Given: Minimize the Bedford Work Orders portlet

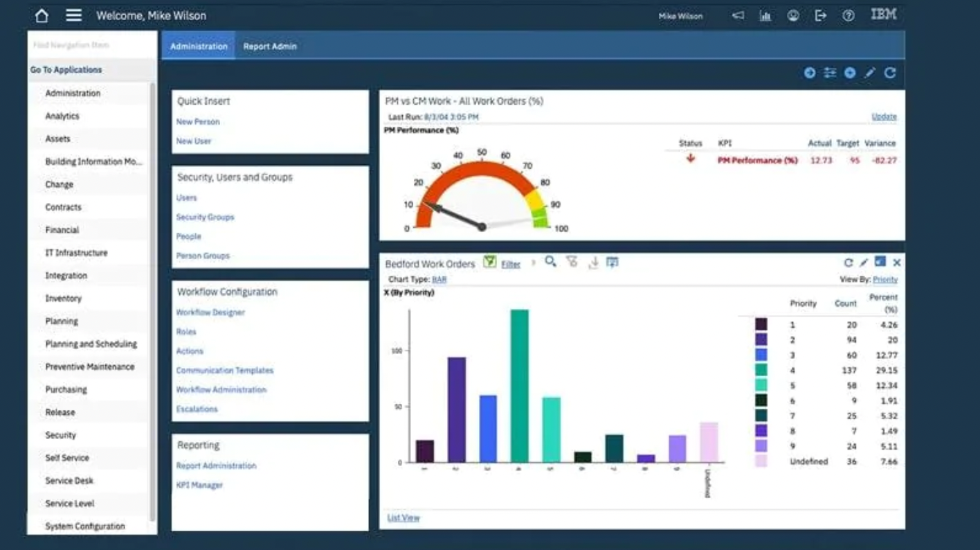Looking at the screenshot, I should pyautogui.click(x=880, y=262).
